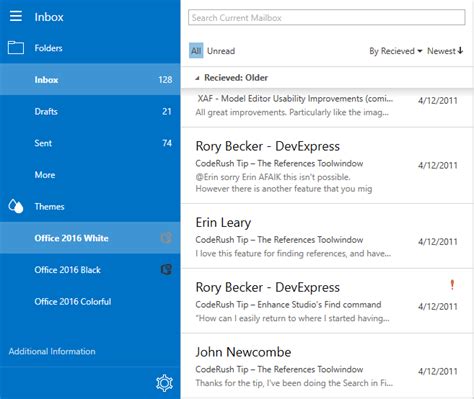Click the Drafts count 21
This screenshot has width=474, height=399.
tap(167, 111)
